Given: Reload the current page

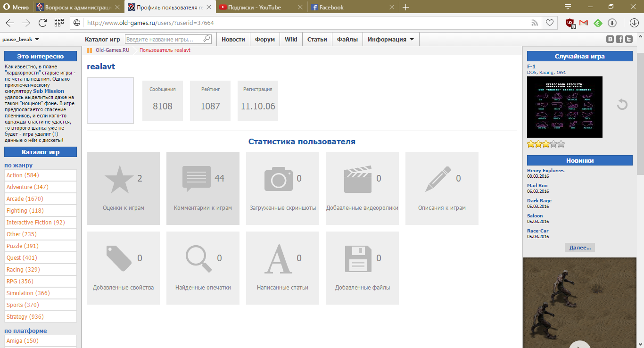Looking at the screenshot, I should (x=42, y=23).
